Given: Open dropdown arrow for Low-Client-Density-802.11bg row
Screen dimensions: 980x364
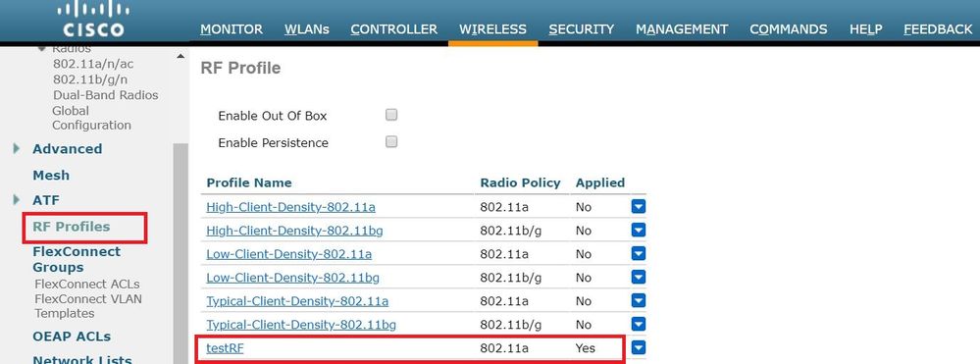Looking at the screenshot, I should pyautogui.click(x=638, y=278).
